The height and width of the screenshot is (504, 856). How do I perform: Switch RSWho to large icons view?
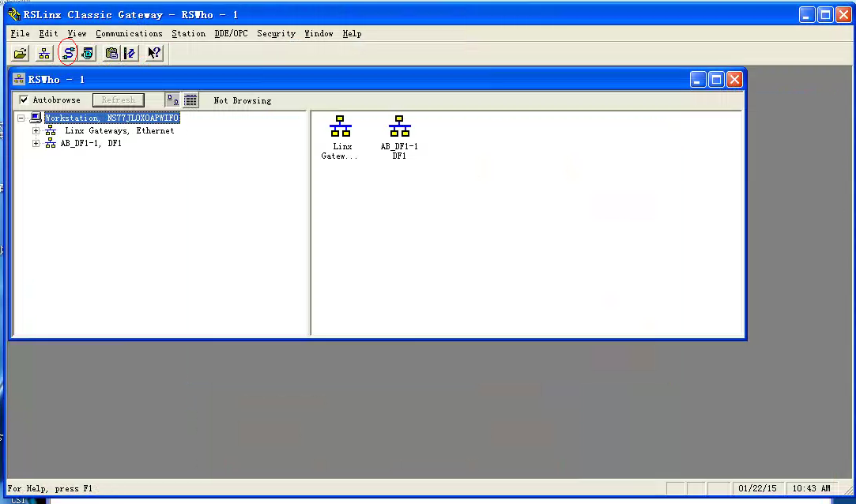[x=172, y=100]
